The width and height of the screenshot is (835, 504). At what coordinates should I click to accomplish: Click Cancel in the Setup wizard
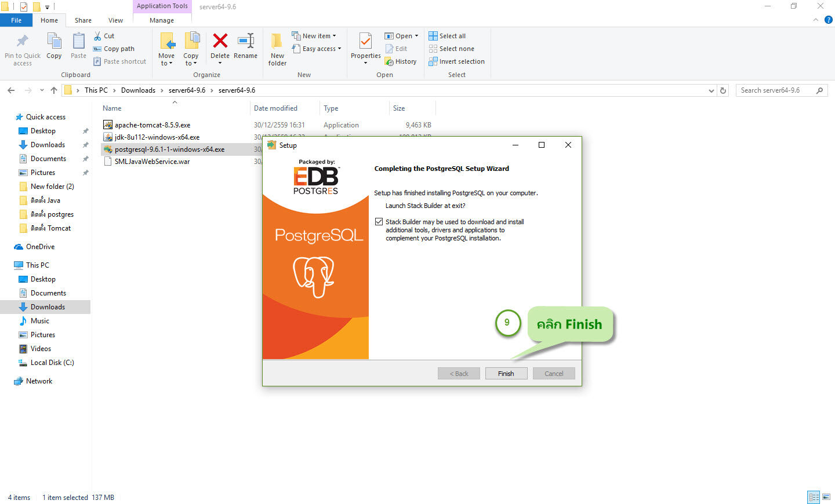pyautogui.click(x=554, y=374)
